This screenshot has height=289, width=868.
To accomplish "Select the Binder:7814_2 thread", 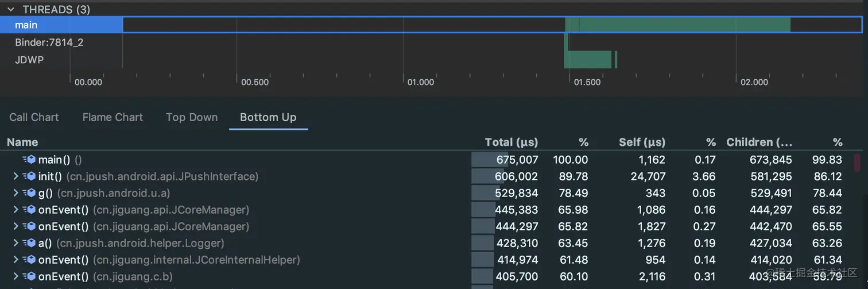I will [x=49, y=43].
